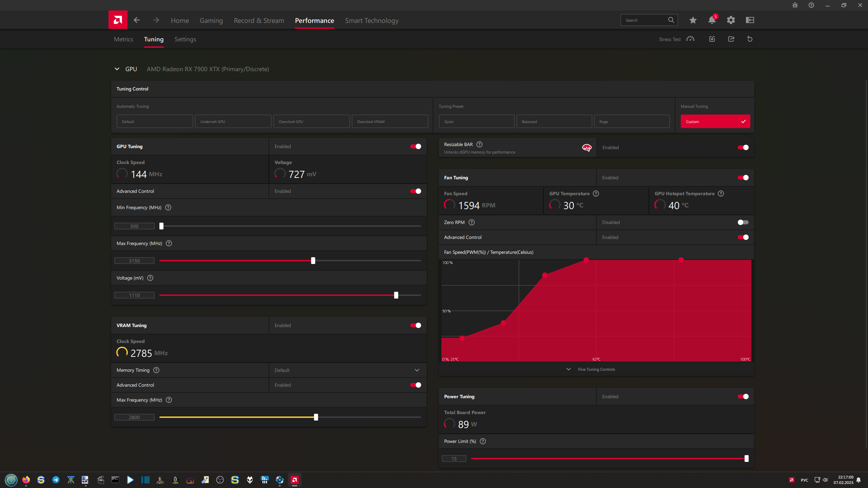The image size is (868, 488).
Task: Turn off VRAM Tuning toggle
Action: 415,325
